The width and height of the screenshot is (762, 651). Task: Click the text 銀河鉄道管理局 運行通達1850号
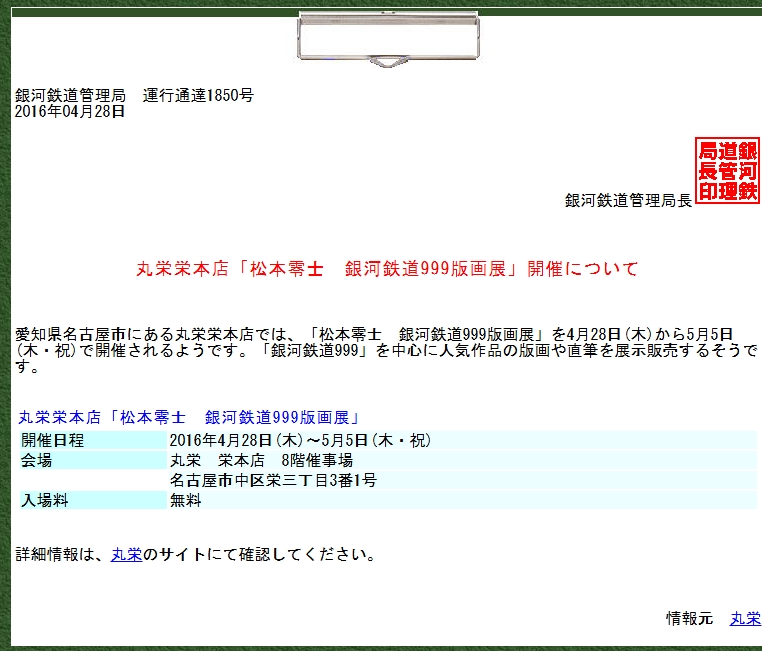tap(134, 95)
